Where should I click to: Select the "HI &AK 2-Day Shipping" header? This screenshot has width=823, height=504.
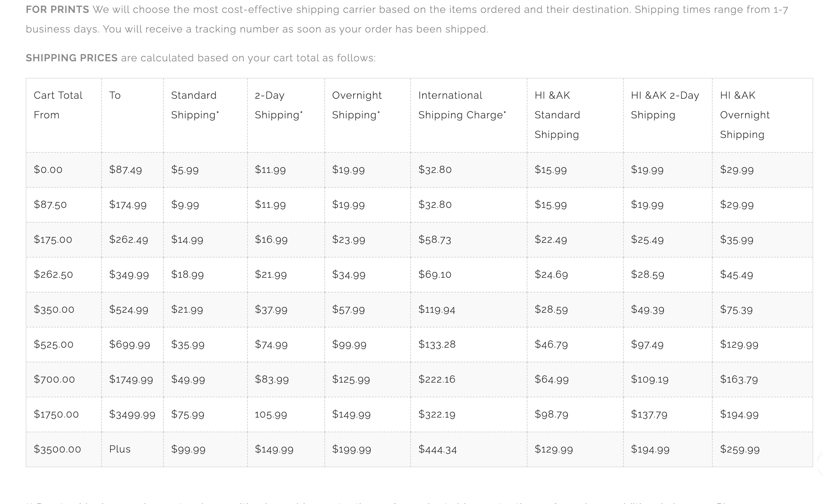pyautogui.click(x=668, y=115)
